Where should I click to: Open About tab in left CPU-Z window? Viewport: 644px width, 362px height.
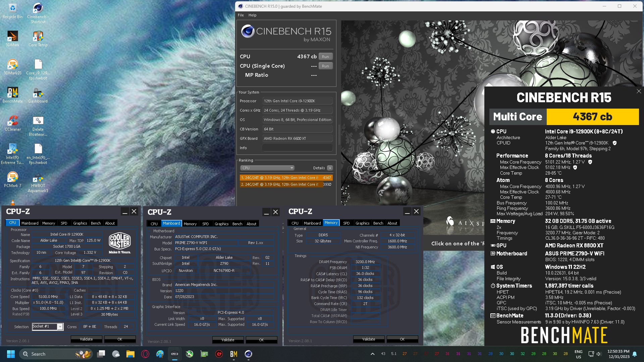coord(110,223)
